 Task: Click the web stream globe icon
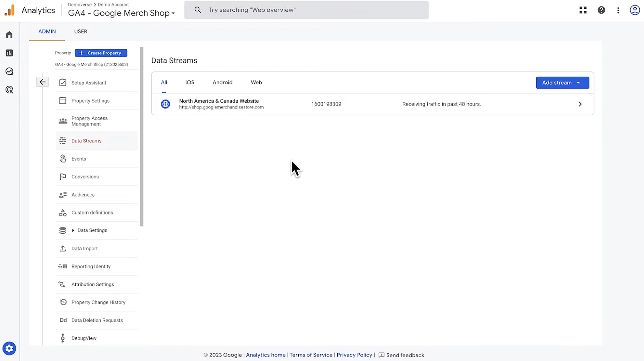(166, 104)
